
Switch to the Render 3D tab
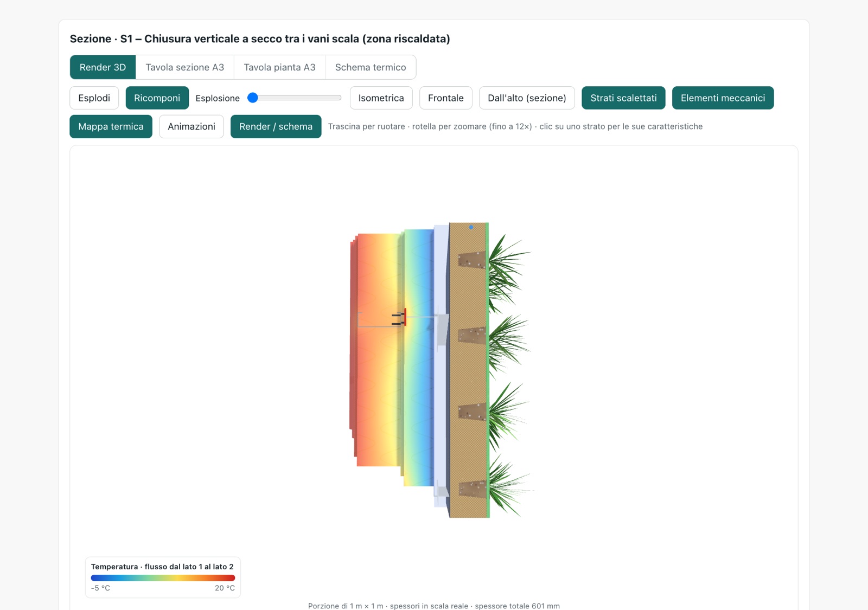tap(103, 67)
